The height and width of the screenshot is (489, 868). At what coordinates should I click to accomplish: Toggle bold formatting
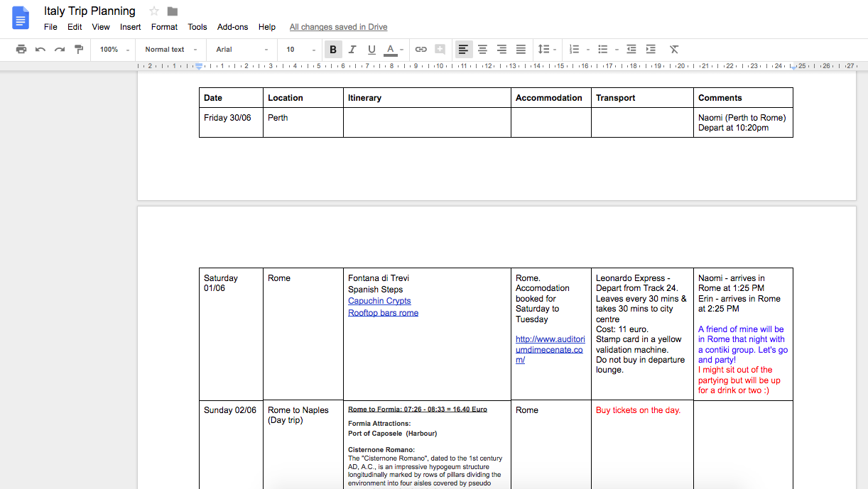click(333, 50)
